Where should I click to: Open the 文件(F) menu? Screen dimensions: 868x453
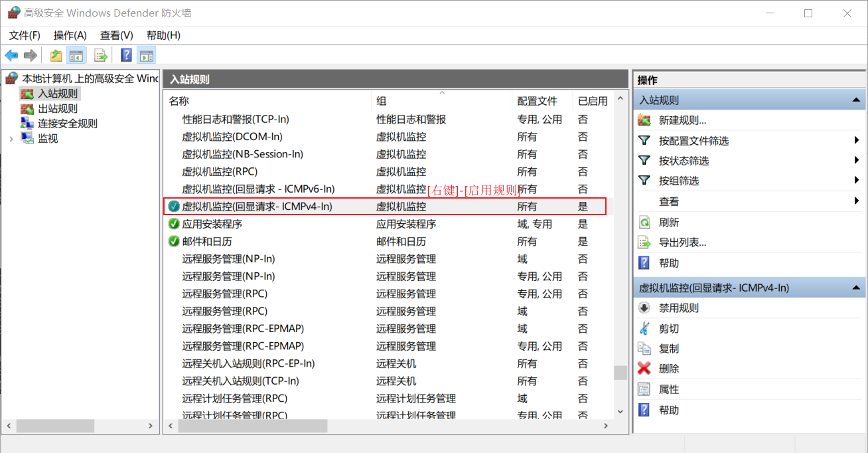(x=25, y=35)
